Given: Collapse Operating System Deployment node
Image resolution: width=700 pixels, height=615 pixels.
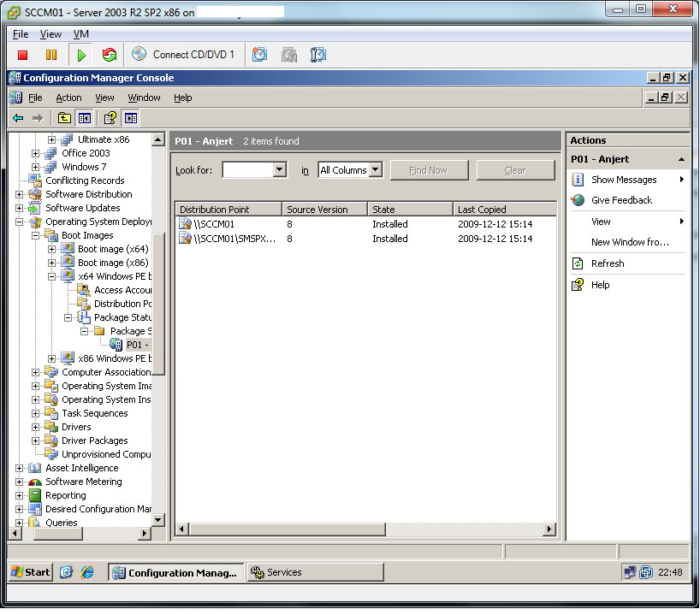Looking at the screenshot, I should 19,222.
